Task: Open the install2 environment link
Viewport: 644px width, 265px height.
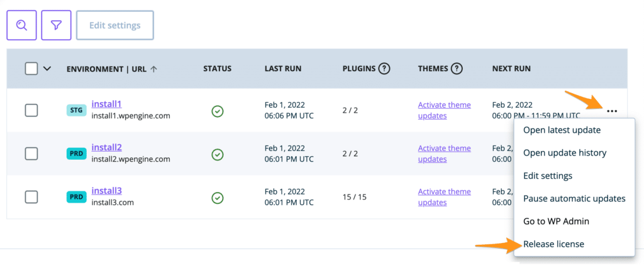Action: 107,147
